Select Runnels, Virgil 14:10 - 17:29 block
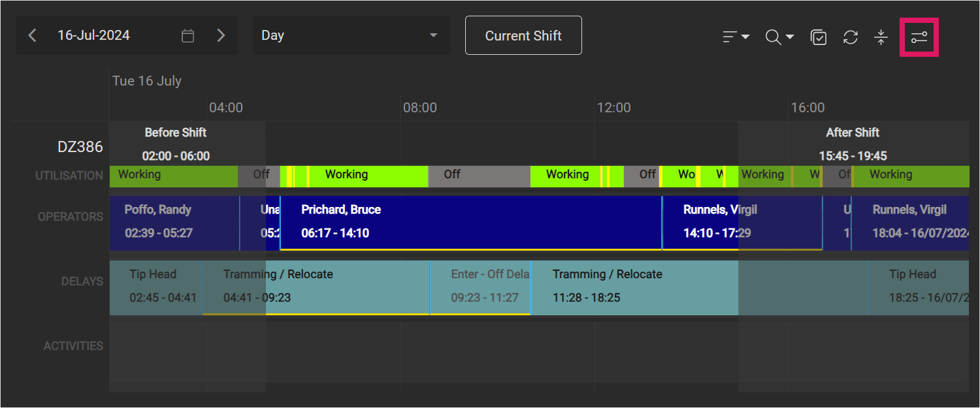Viewport: 980px width, 408px height. pos(742,223)
